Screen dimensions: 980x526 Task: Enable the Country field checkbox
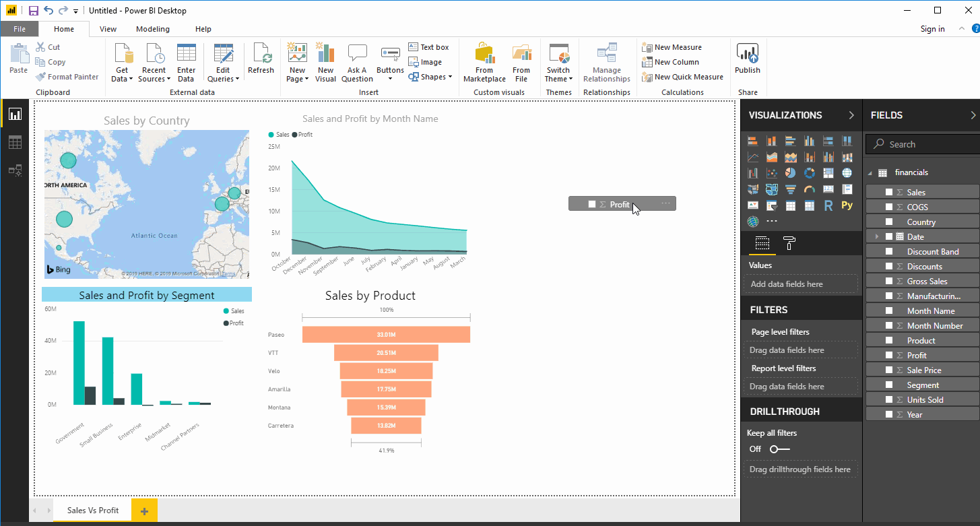point(889,222)
